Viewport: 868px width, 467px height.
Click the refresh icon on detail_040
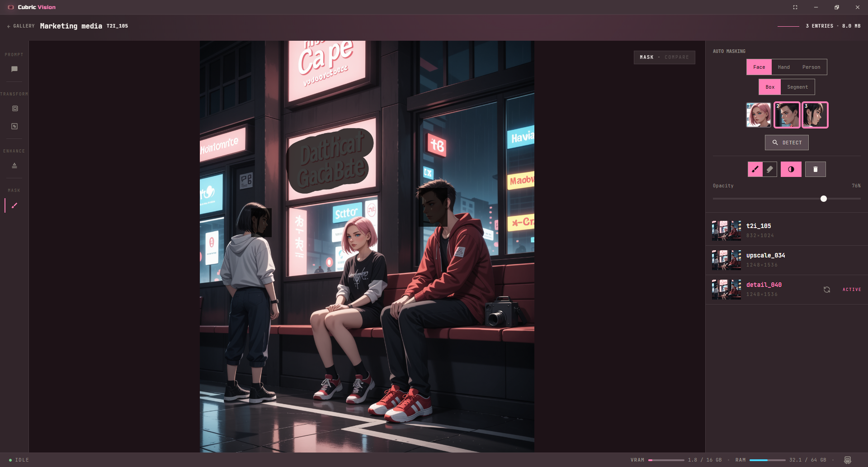click(827, 290)
